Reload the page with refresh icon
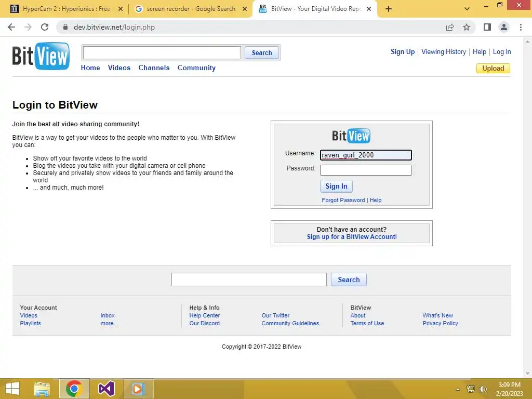532x399 pixels. tap(45, 27)
